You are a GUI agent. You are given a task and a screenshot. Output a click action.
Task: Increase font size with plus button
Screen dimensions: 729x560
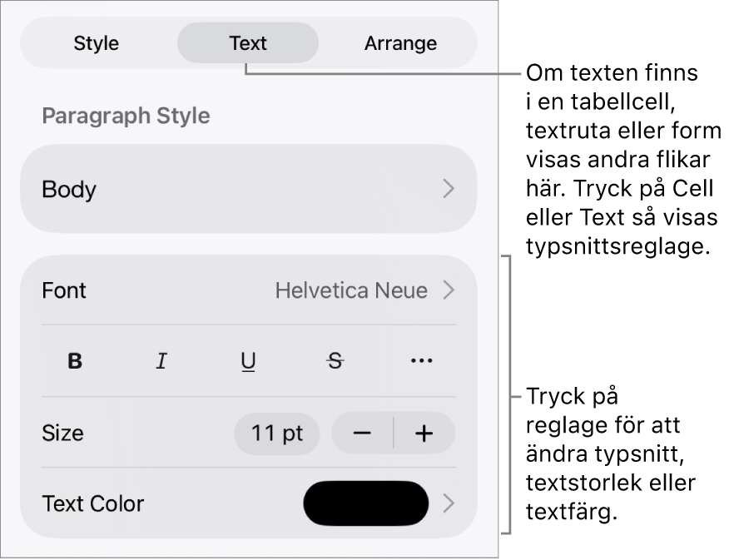[x=424, y=434]
